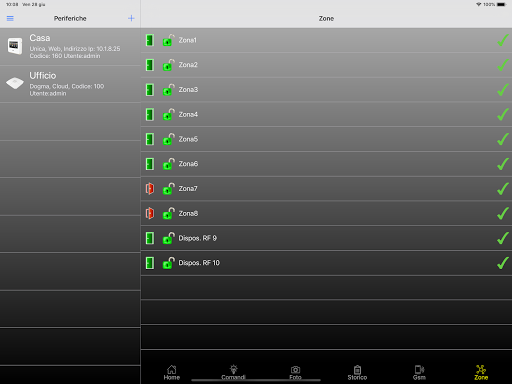Switch to the Home tab
Screen dimensions: 512x384
(172, 372)
